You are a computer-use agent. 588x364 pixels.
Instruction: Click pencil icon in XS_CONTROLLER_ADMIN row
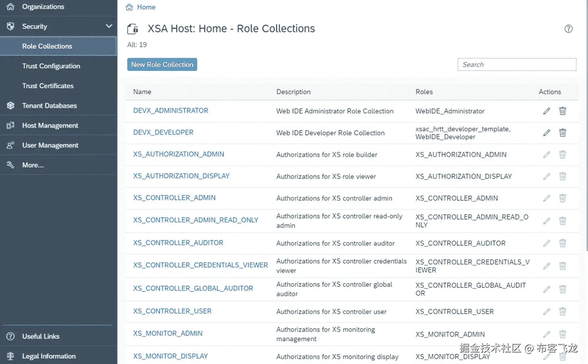click(547, 198)
